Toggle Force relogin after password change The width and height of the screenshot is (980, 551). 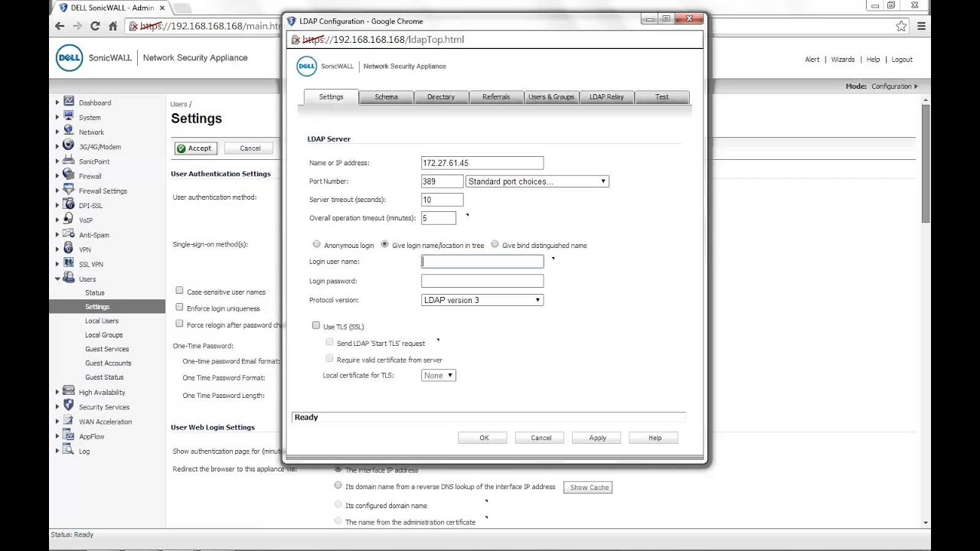(179, 324)
